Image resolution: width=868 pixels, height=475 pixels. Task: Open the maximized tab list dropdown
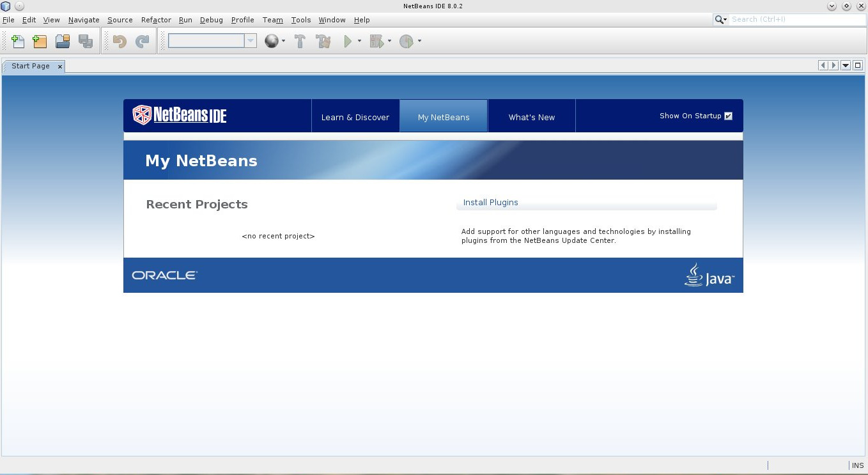pyautogui.click(x=845, y=65)
